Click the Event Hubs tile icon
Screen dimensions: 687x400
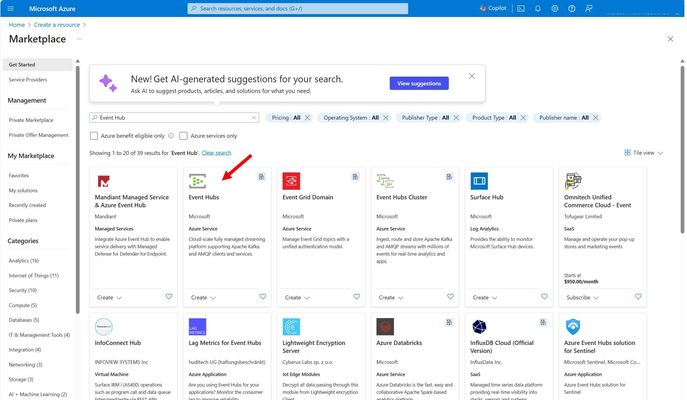click(x=197, y=181)
